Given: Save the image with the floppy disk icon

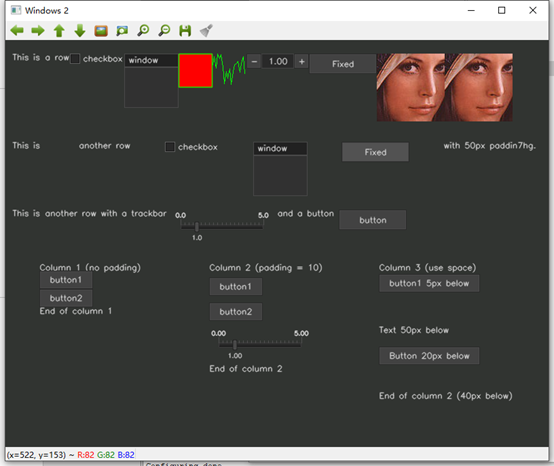Looking at the screenshot, I should [185, 31].
